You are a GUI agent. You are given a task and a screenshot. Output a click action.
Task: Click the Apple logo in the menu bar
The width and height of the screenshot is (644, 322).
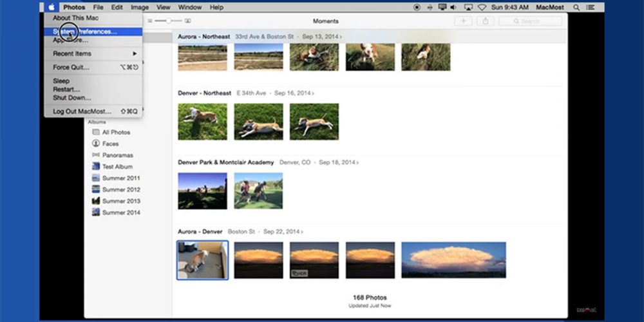52,7
